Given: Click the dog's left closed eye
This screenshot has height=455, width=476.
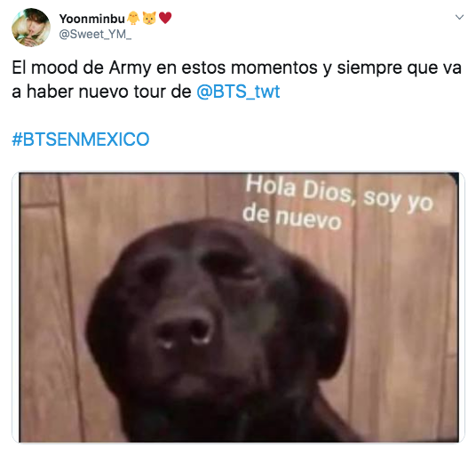Looking at the screenshot, I should 155,271.
